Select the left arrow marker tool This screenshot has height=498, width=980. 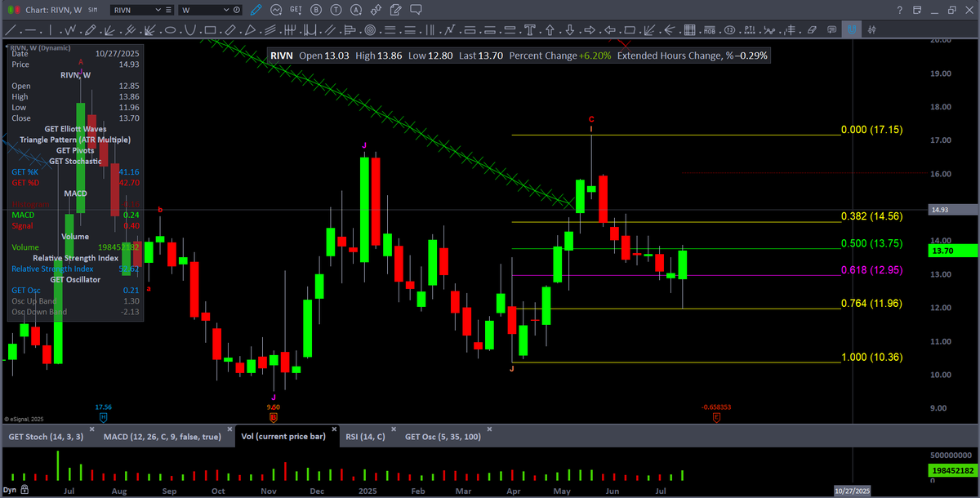[610, 30]
